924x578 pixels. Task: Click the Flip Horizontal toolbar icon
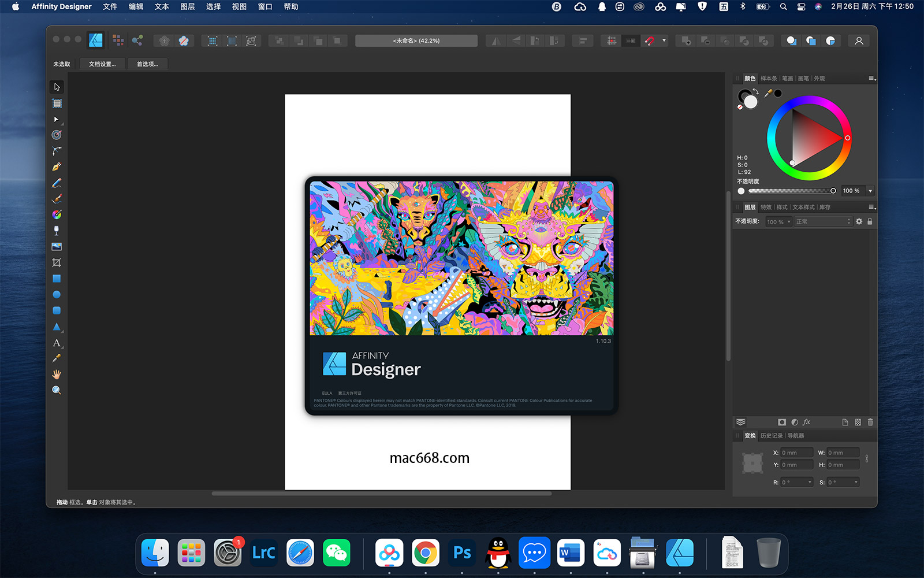point(496,40)
